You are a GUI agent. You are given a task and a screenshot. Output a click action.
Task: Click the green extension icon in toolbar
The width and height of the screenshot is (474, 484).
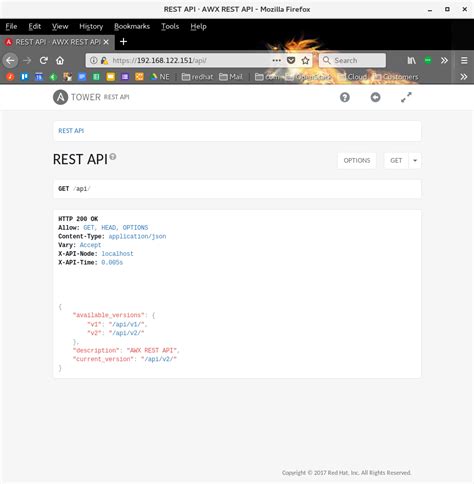(x=428, y=60)
